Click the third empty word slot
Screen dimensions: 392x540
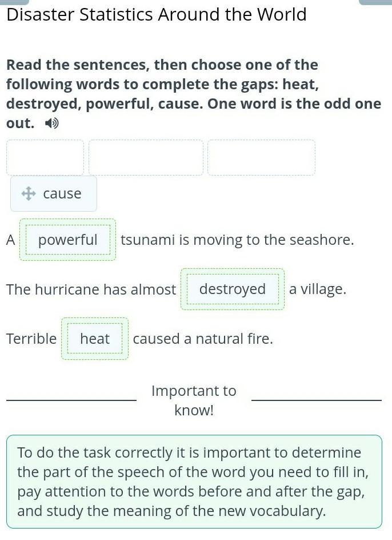coord(261,157)
